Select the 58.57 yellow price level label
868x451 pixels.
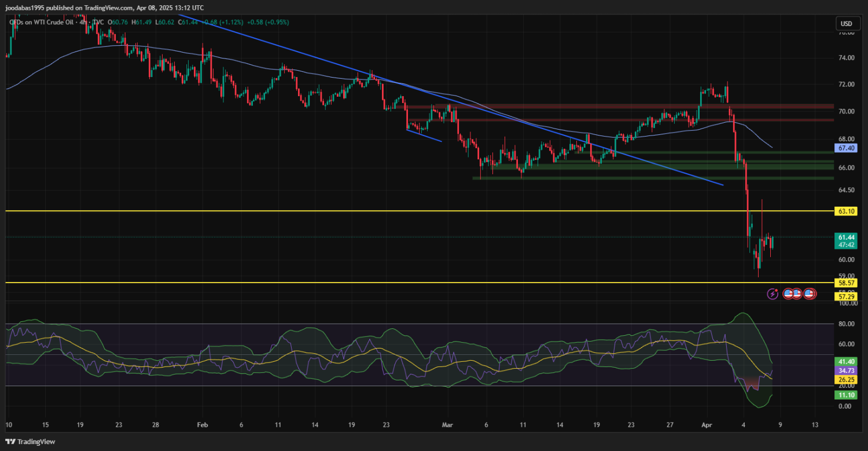click(846, 283)
